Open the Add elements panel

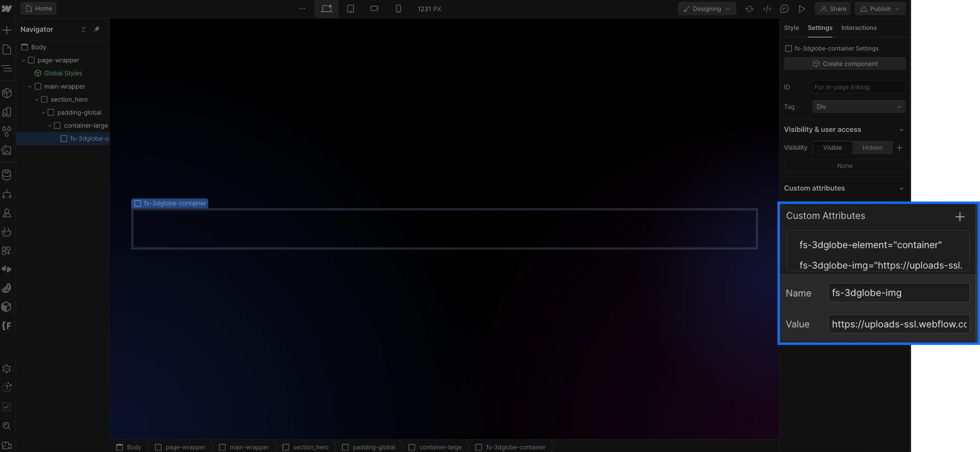(7, 30)
